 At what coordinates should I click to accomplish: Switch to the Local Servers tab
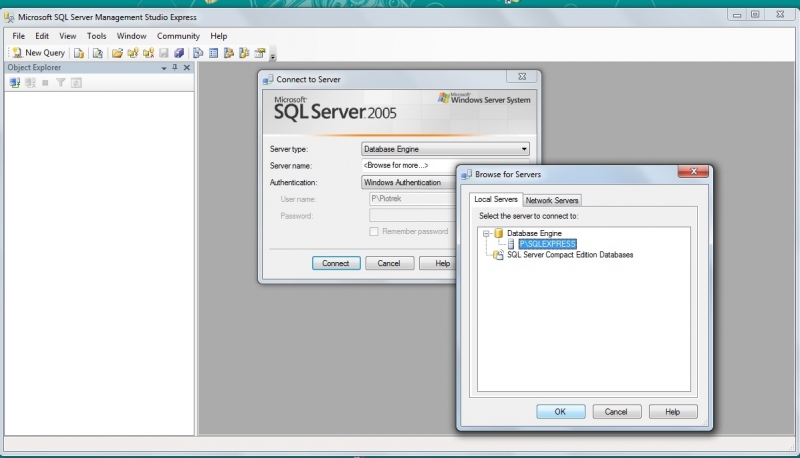(x=495, y=199)
